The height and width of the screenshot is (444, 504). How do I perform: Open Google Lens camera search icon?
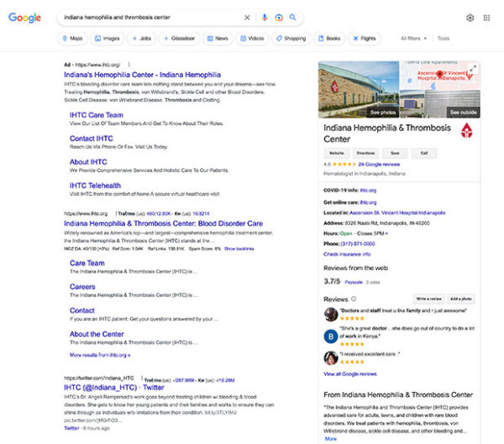[279, 18]
